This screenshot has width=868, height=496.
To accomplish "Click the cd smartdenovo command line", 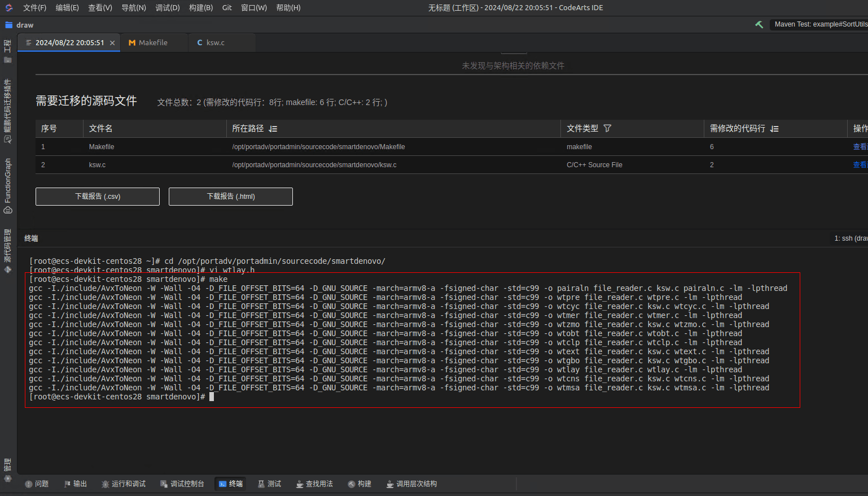I will [207, 262].
